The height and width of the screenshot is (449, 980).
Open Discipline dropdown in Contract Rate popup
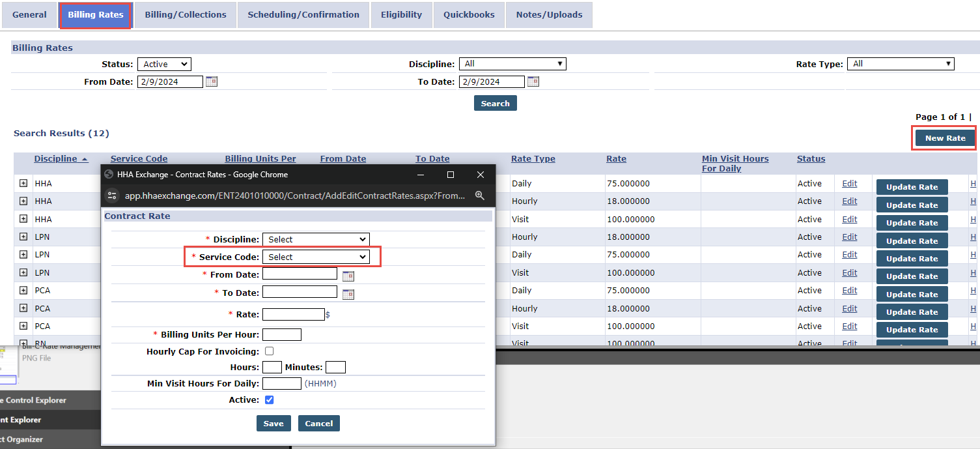coord(316,239)
